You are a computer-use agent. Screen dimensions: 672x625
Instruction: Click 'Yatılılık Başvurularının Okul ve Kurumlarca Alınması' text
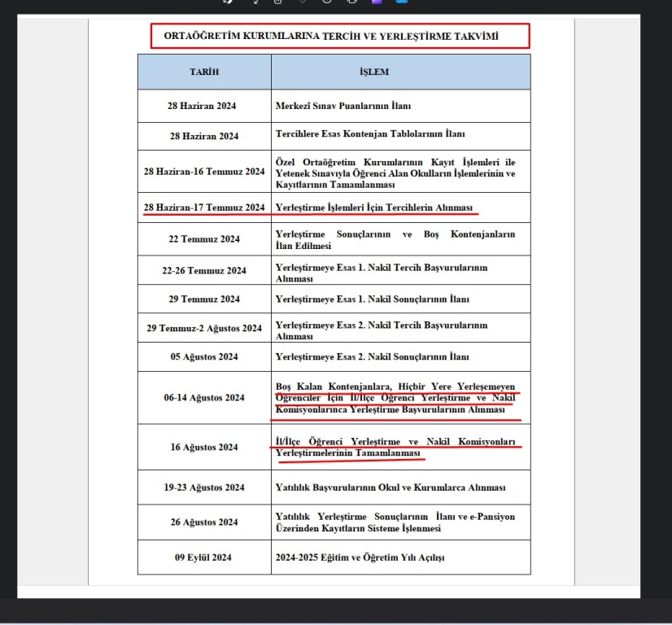pyautogui.click(x=391, y=487)
